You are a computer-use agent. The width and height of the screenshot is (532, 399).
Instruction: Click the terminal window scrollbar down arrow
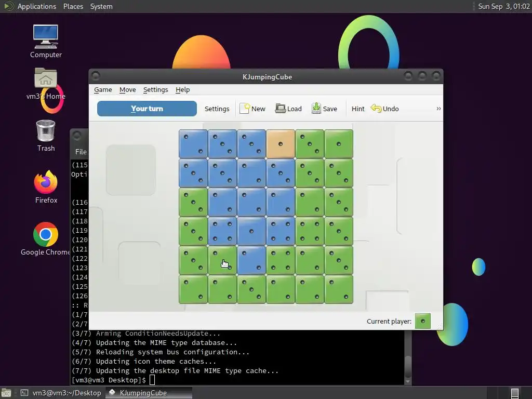click(408, 381)
